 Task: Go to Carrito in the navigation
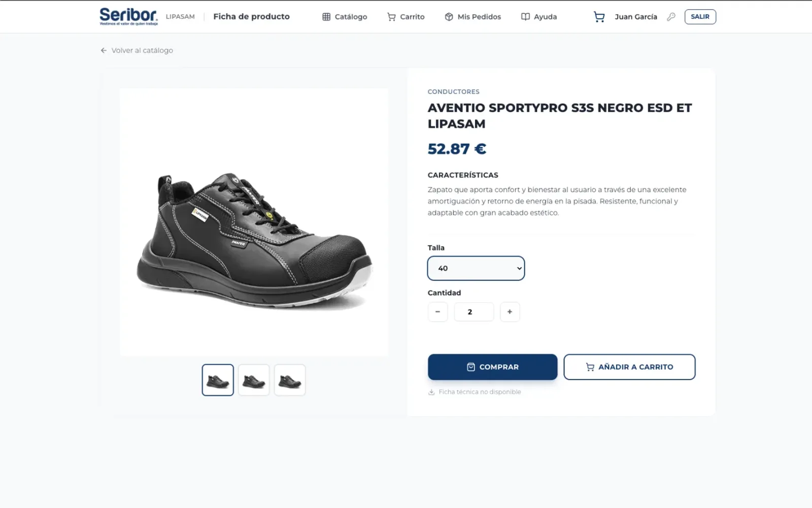405,17
